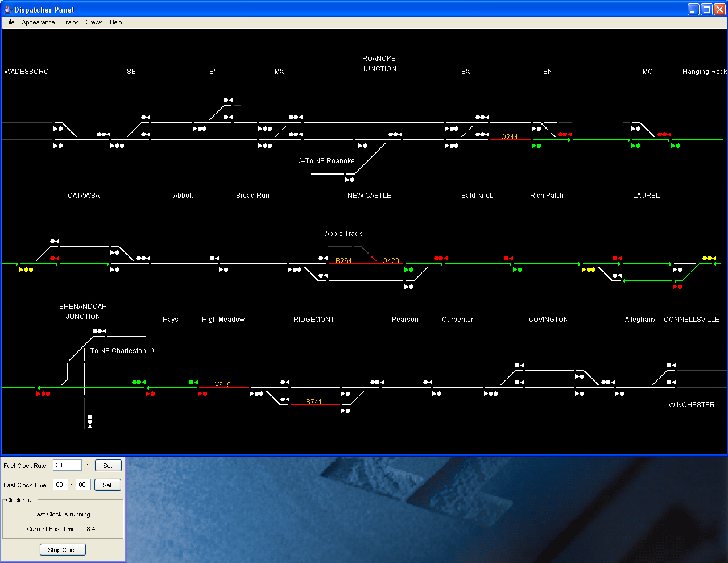Open the Help menu

pos(115,22)
